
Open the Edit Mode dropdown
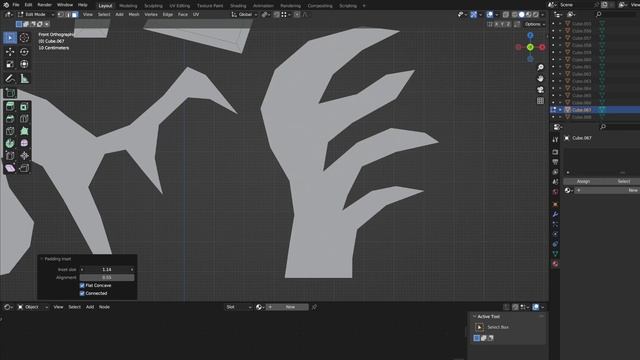pos(35,14)
